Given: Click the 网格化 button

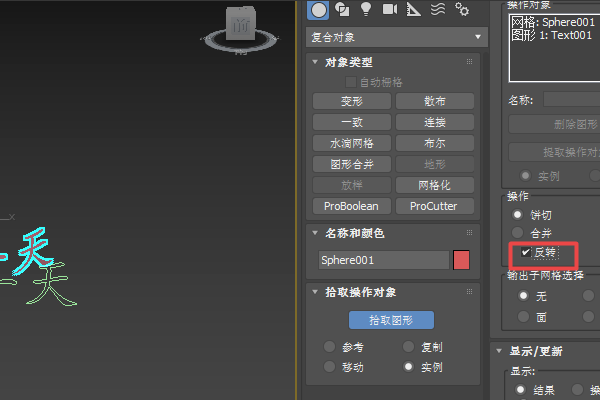Looking at the screenshot, I should point(435,186).
